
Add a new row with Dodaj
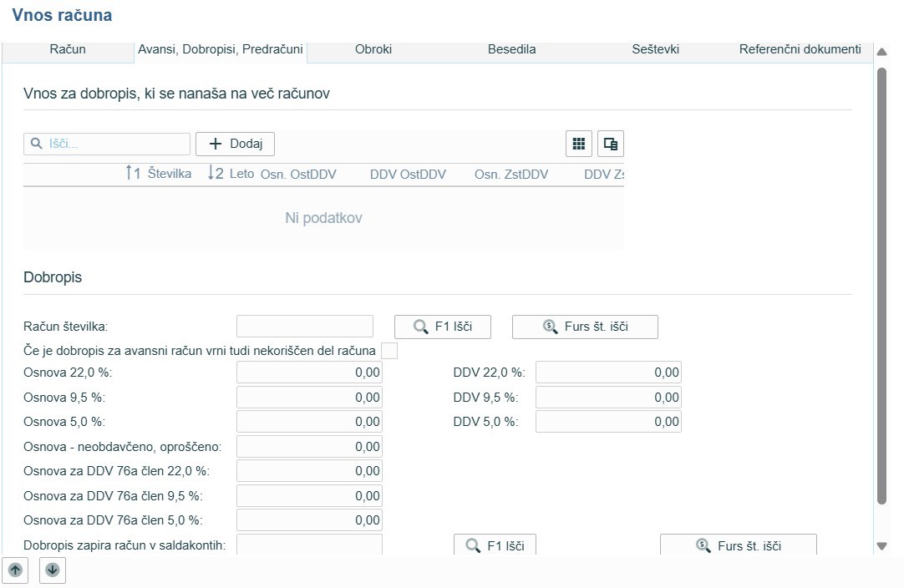235,144
